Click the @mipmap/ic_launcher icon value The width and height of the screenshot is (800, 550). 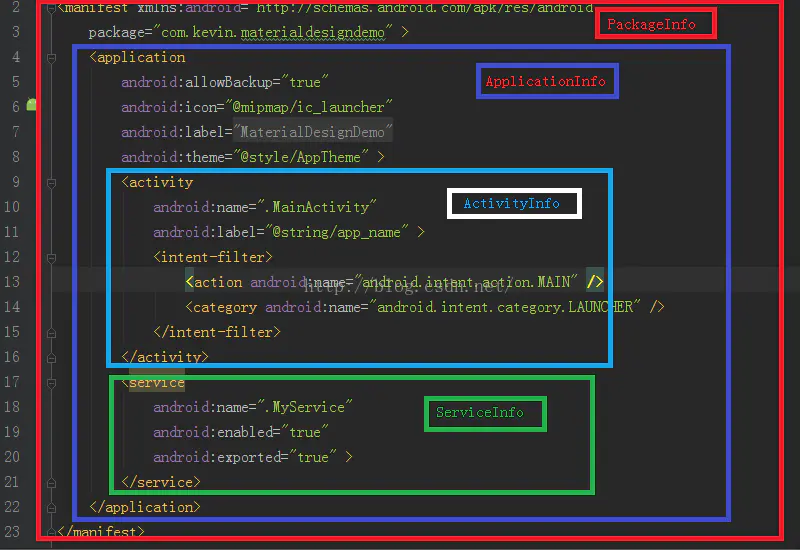tap(308, 107)
